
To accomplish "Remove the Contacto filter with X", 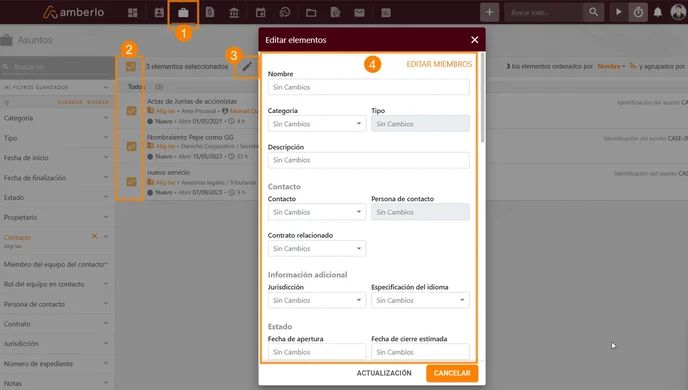I will click(x=94, y=236).
